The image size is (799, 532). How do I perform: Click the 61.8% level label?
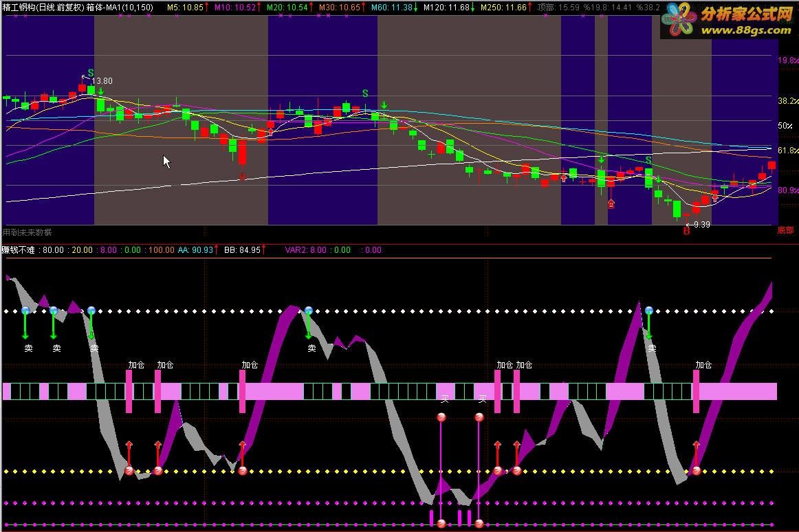pos(788,151)
